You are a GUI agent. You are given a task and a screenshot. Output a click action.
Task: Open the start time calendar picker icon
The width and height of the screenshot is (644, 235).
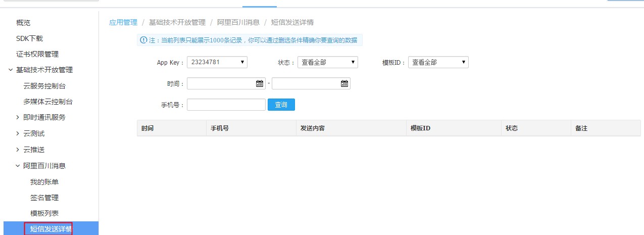[260, 83]
